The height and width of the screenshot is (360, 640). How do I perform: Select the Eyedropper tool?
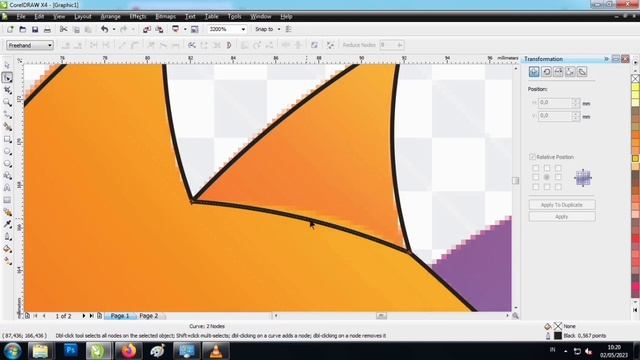7,224
